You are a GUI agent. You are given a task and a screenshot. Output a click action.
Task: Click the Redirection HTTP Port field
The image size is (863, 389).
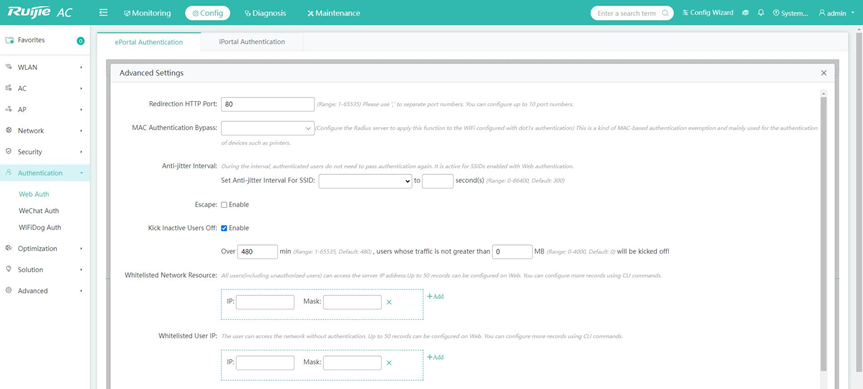click(267, 104)
